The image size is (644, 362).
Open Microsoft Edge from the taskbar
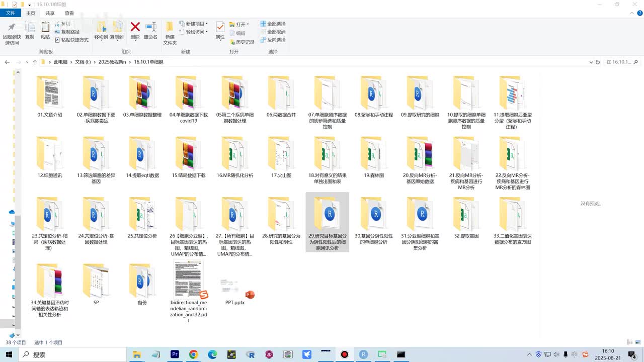coord(212,354)
